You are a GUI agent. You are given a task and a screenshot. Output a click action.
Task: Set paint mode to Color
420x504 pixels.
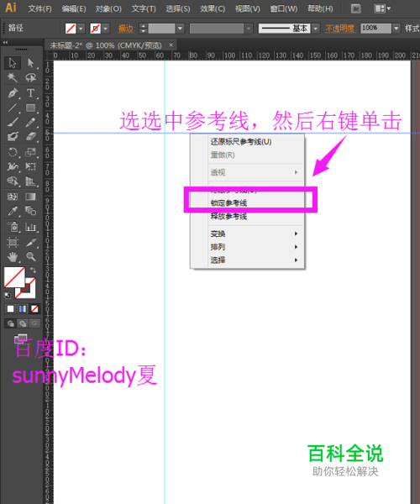tap(10, 309)
